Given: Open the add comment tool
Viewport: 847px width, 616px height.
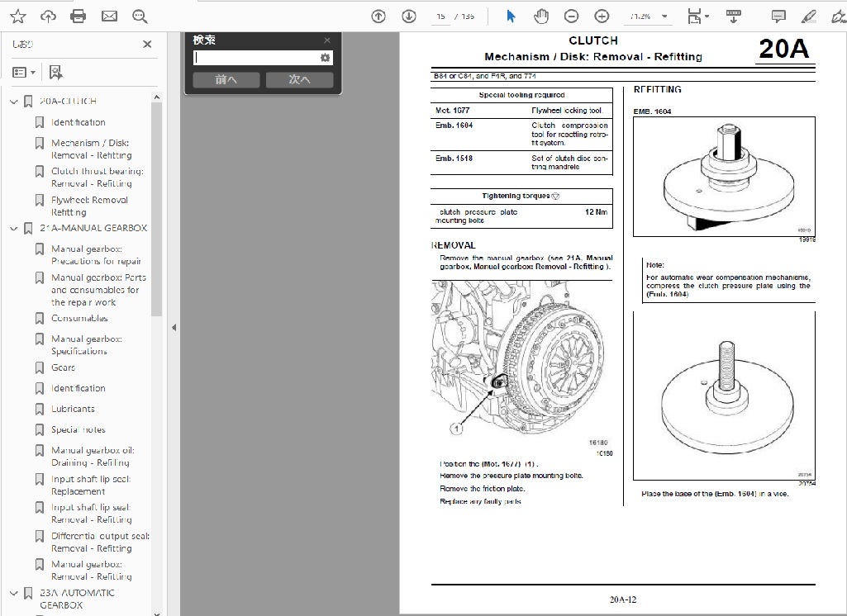Looking at the screenshot, I should click(778, 17).
